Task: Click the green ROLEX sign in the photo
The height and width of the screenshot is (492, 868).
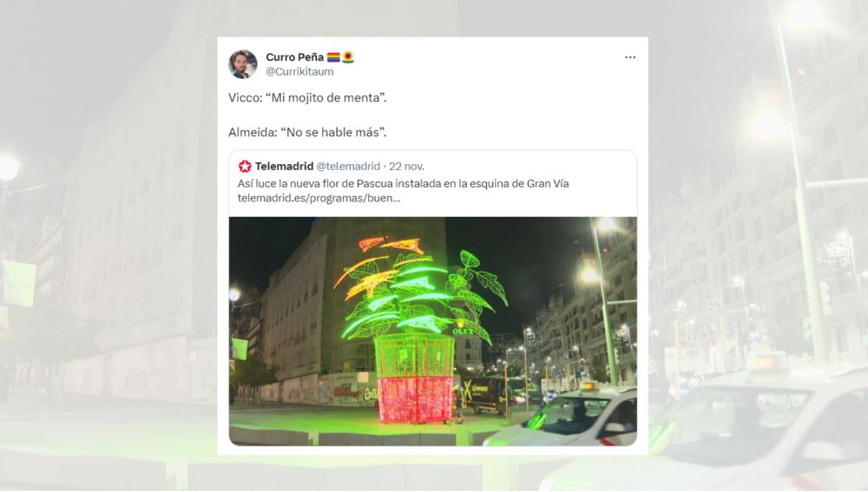Action: tap(463, 331)
